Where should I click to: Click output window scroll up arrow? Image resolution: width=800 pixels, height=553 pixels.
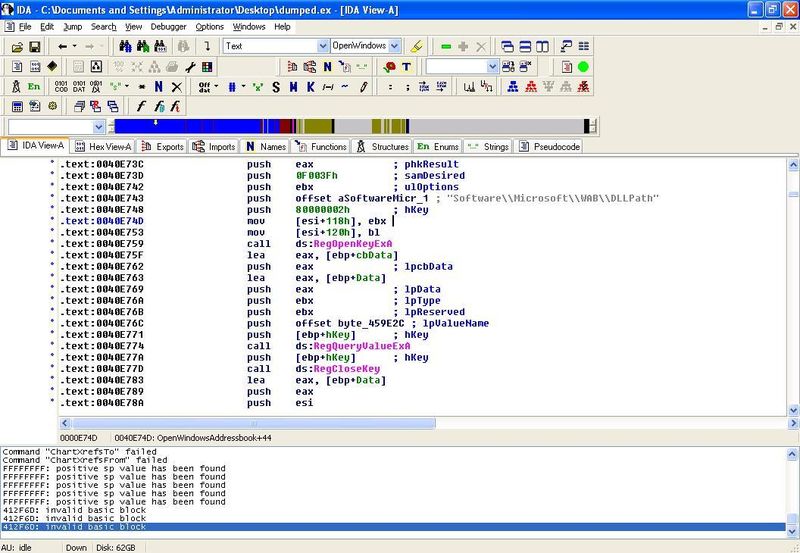792,454
